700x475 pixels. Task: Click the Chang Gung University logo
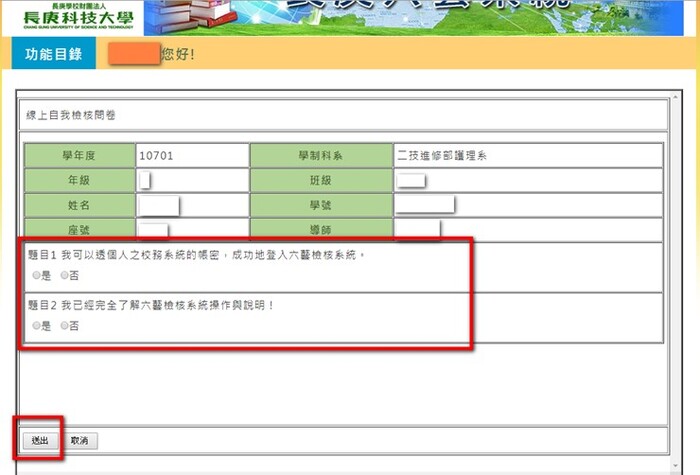(70, 15)
